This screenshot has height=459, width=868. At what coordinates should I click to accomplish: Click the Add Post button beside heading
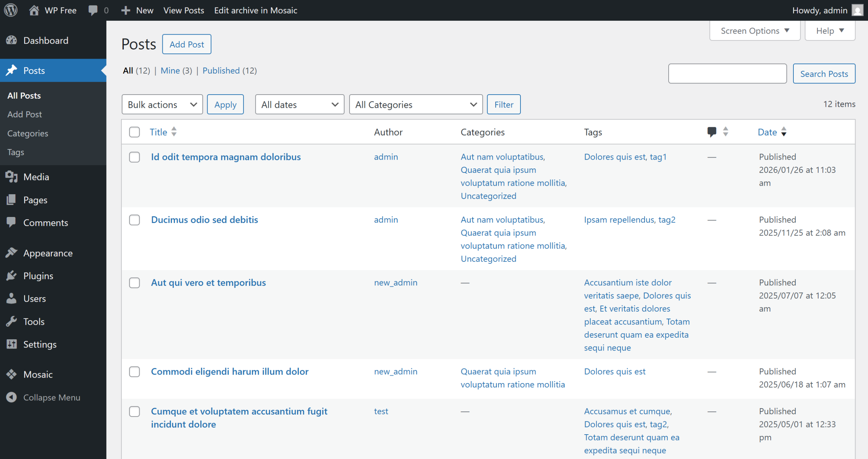point(186,44)
